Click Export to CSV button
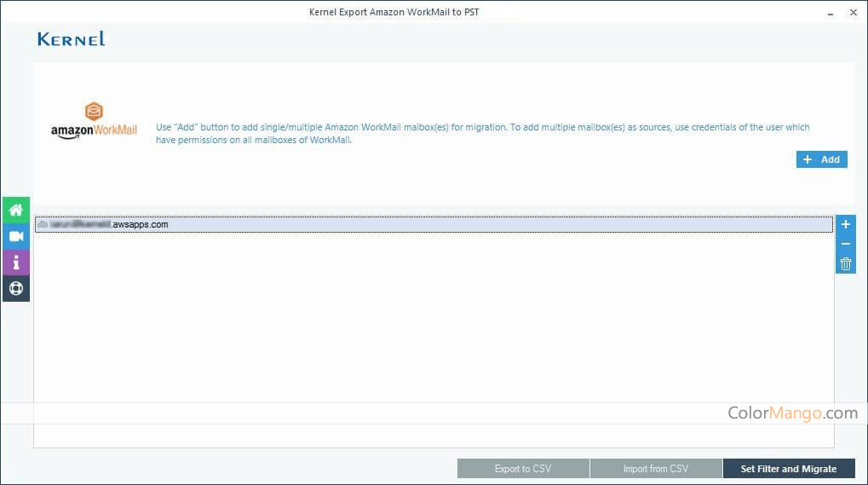 [x=523, y=469]
